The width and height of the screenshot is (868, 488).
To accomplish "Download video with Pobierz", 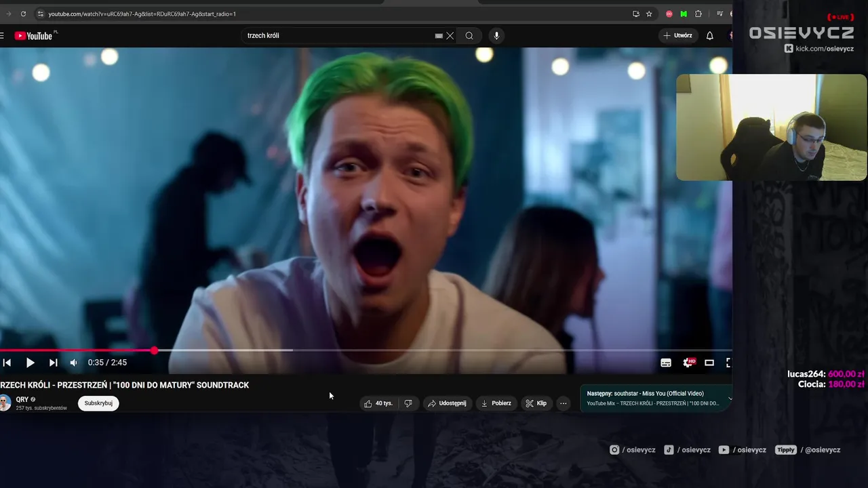I will click(496, 403).
